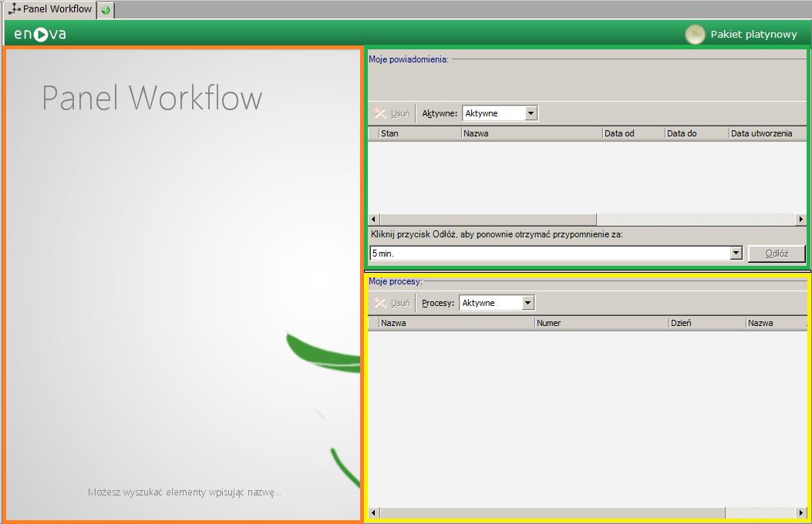The width and height of the screenshot is (812, 524).
Task: Sort notifications by Data do column
Action: tap(697, 133)
